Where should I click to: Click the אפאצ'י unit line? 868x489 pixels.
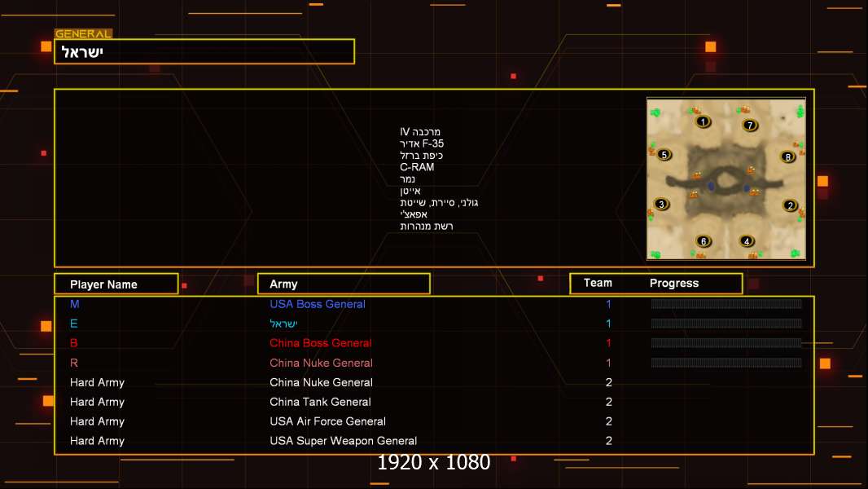click(414, 214)
